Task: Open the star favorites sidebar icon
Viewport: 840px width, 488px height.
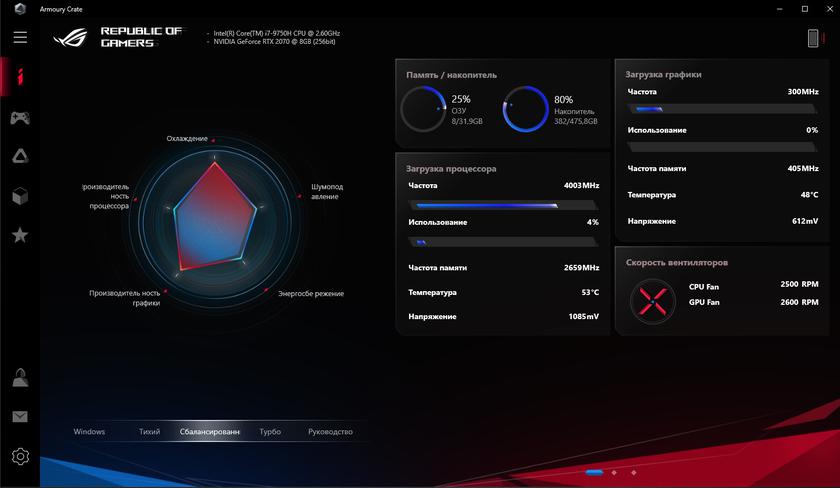Action: pos(20,235)
